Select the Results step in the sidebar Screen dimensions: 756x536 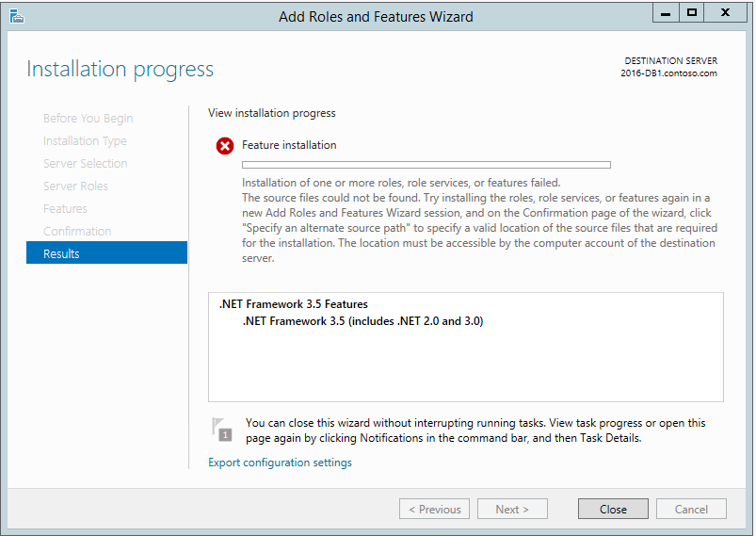[x=106, y=253]
